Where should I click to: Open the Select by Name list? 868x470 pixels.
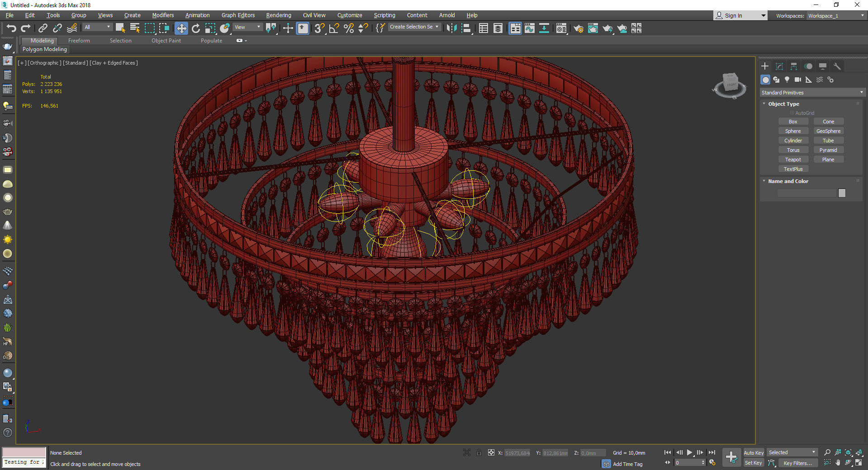pyautogui.click(x=135, y=28)
